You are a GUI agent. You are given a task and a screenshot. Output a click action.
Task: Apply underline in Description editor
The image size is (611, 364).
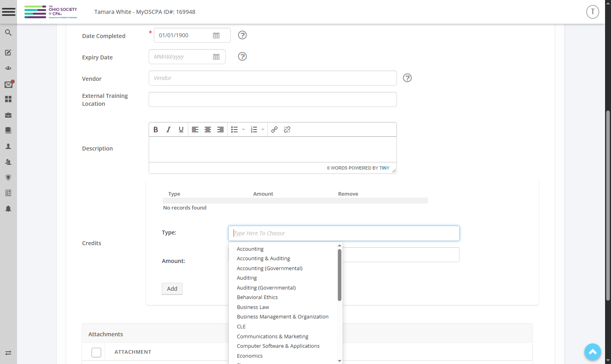click(x=181, y=130)
